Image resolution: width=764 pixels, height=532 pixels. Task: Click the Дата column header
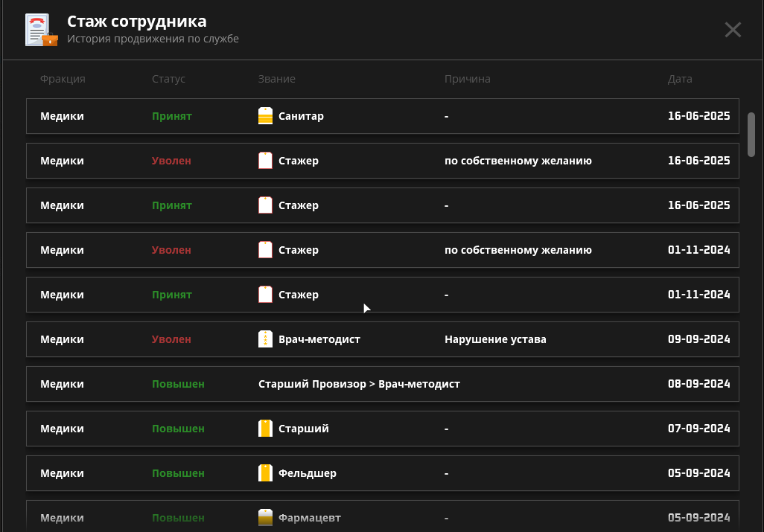pos(680,79)
